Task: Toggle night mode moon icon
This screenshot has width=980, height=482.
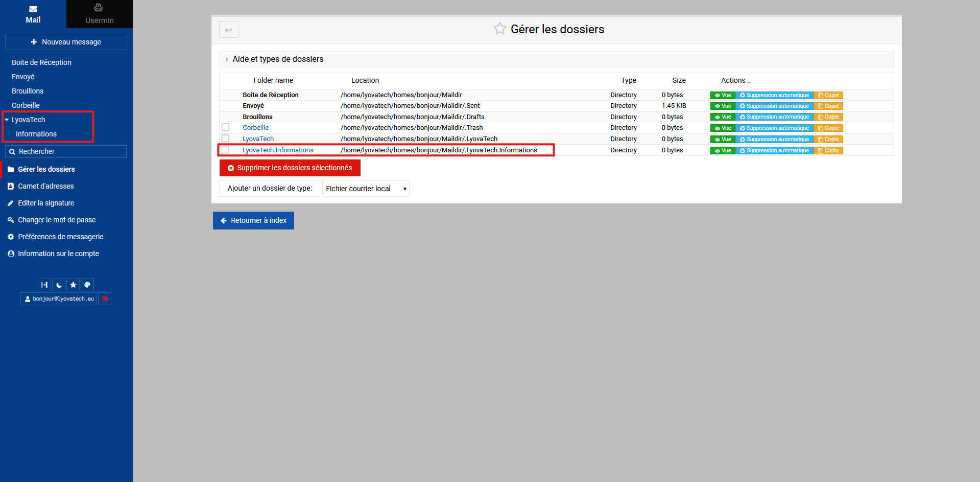Action: 59,285
